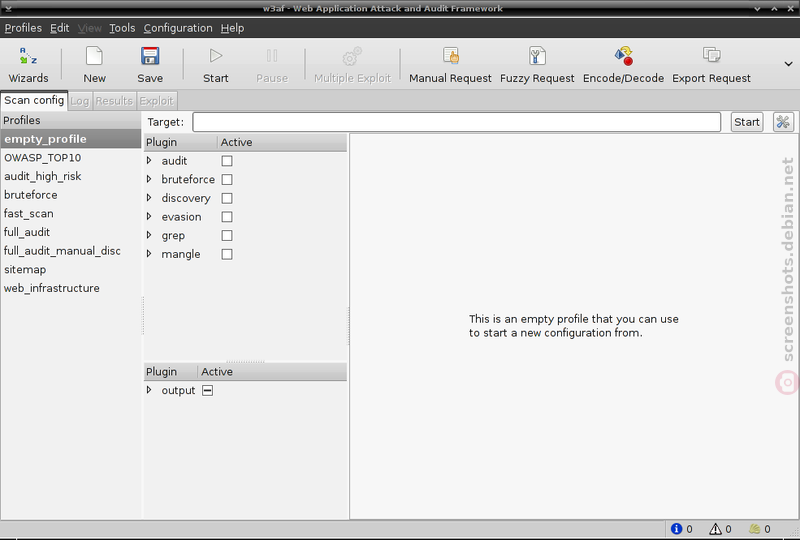The width and height of the screenshot is (800, 540).
Task: Select the full_audit_manual_disc profile
Action: [x=70, y=251]
